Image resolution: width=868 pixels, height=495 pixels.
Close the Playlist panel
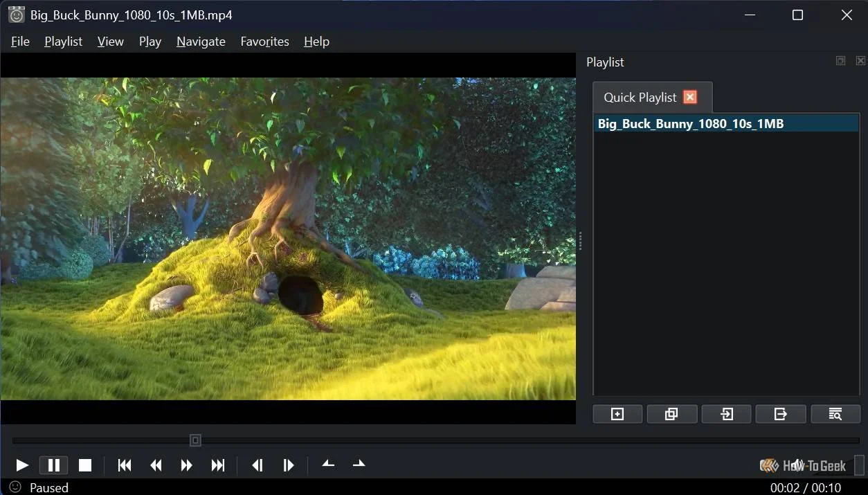point(860,61)
